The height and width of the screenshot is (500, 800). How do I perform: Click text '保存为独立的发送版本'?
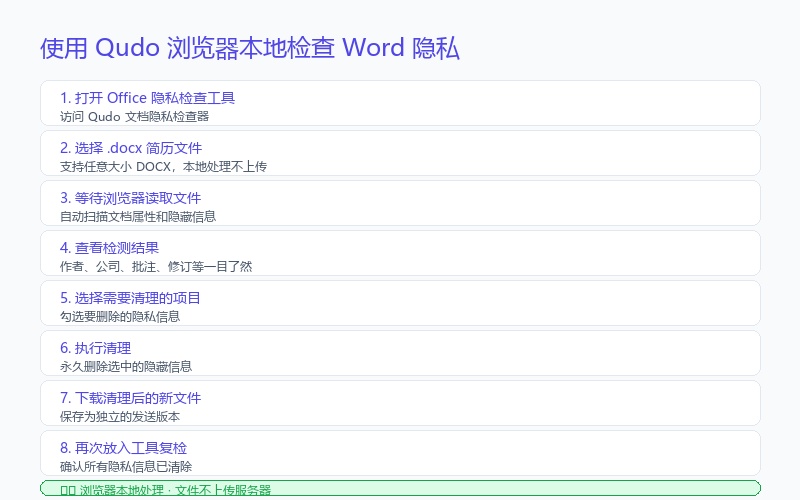click(120, 417)
